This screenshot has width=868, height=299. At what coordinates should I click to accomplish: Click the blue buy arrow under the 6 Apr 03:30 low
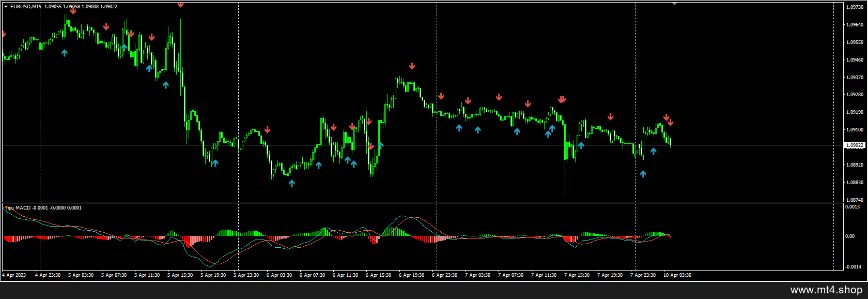(292, 183)
